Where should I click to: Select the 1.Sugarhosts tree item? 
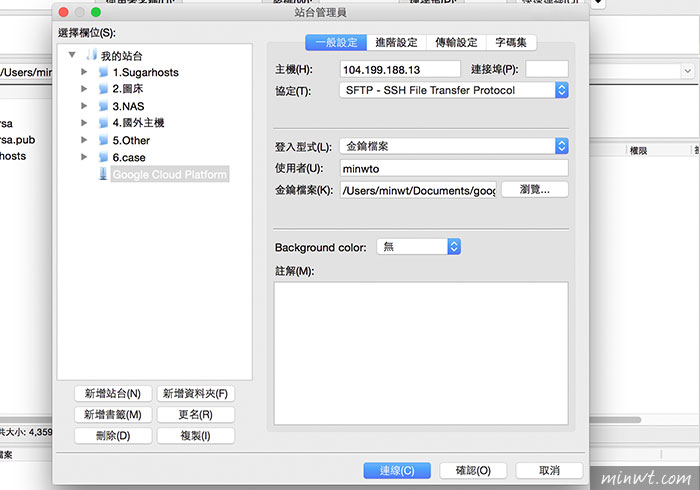(x=146, y=72)
